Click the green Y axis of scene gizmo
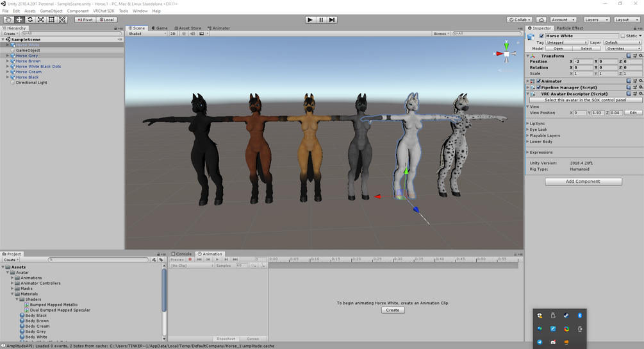644x349 pixels. tap(506, 45)
